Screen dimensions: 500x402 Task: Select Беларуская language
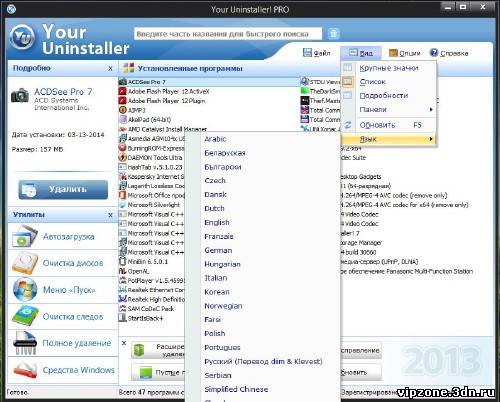(x=225, y=153)
